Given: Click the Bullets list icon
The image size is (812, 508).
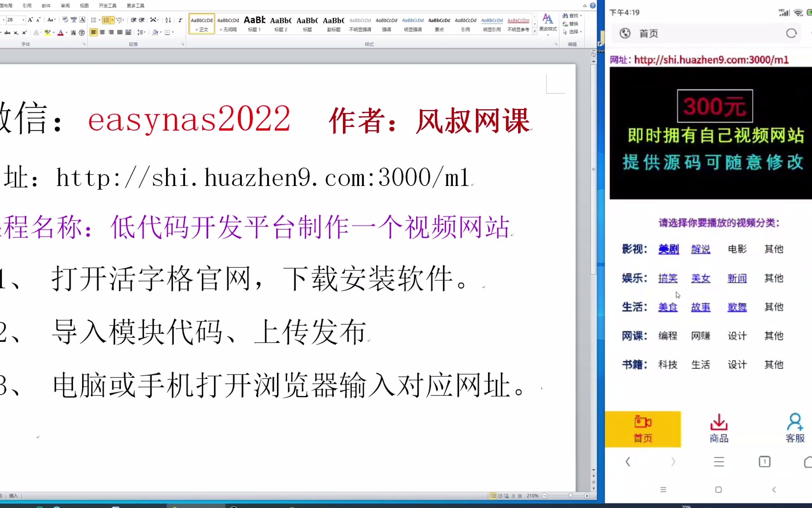Looking at the screenshot, I should click(x=93, y=20).
